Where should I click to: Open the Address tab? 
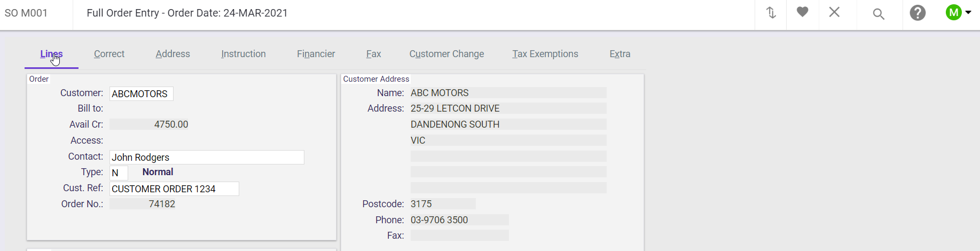coord(173,54)
